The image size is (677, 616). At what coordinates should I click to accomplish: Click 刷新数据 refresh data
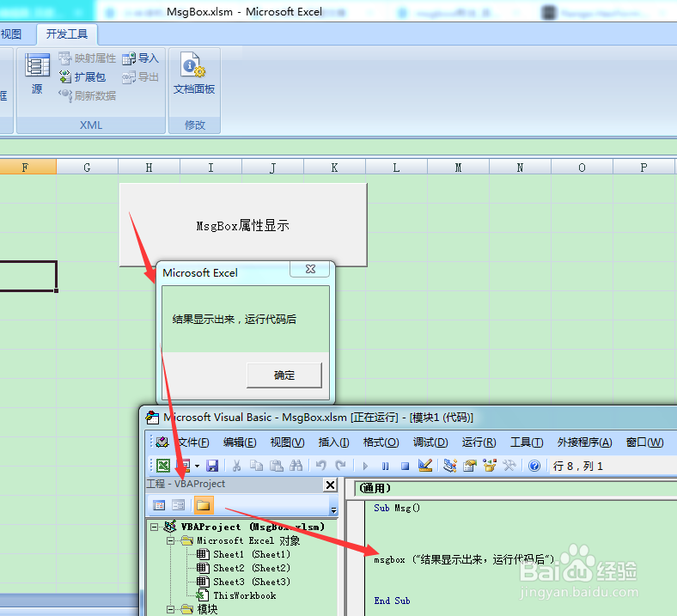(x=88, y=95)
